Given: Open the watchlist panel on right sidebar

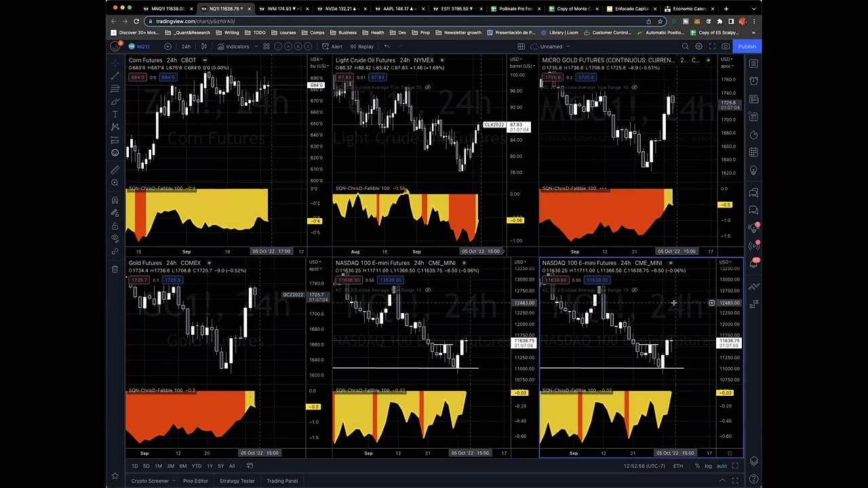Looking at the screenshot, I should pos(753,63).
